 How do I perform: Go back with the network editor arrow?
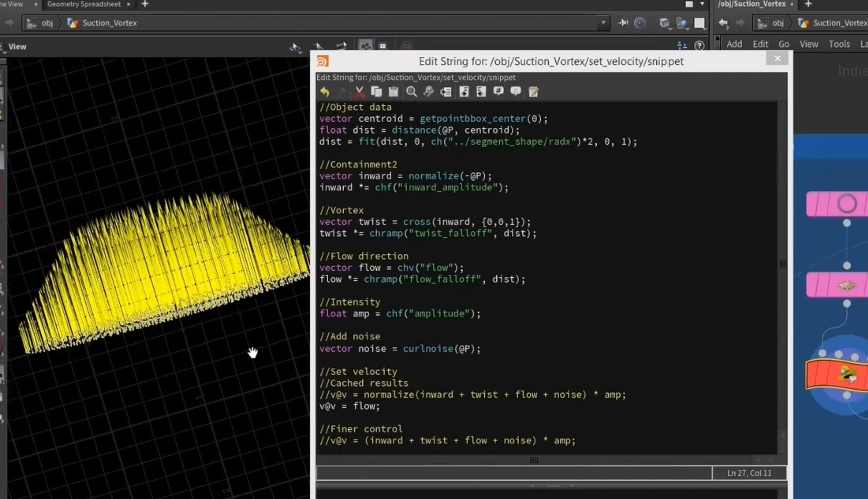[x=723, y=23]
